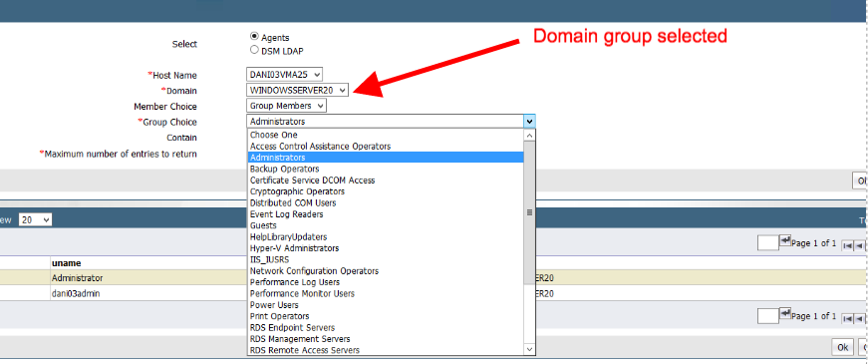This screenshot has height=364, width=868.
Task: Click the dropdown list scroll-up arrow
Action: pyautogui.click(x=529, y=135)
